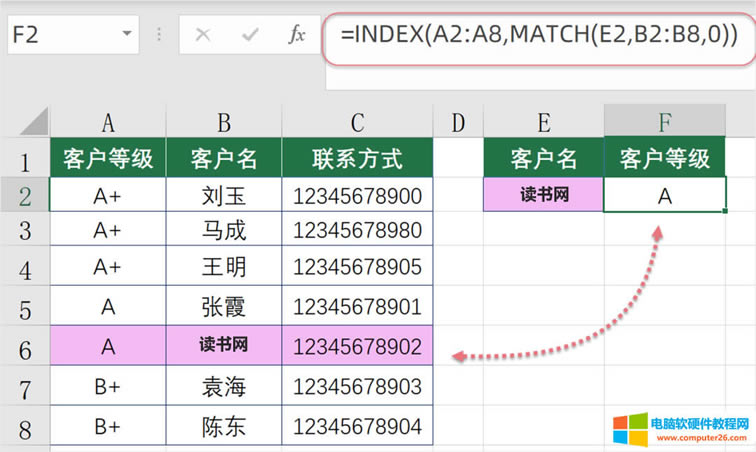The image size is (756, 452).
Task: Click the Enter checkmark formula icon
Action: [x=250, y=35]
